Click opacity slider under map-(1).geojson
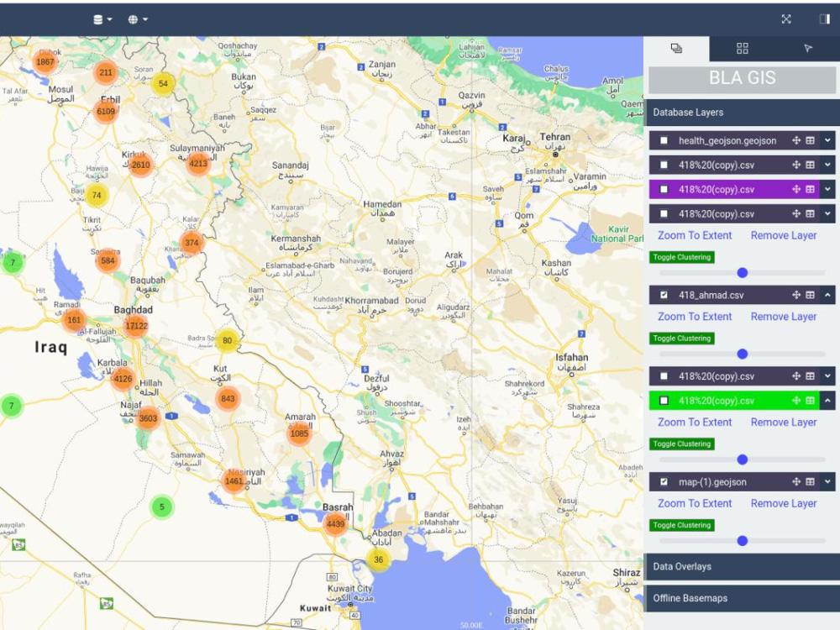The width and height of the screenshot is (840, 630). click(x=742, y=541)
